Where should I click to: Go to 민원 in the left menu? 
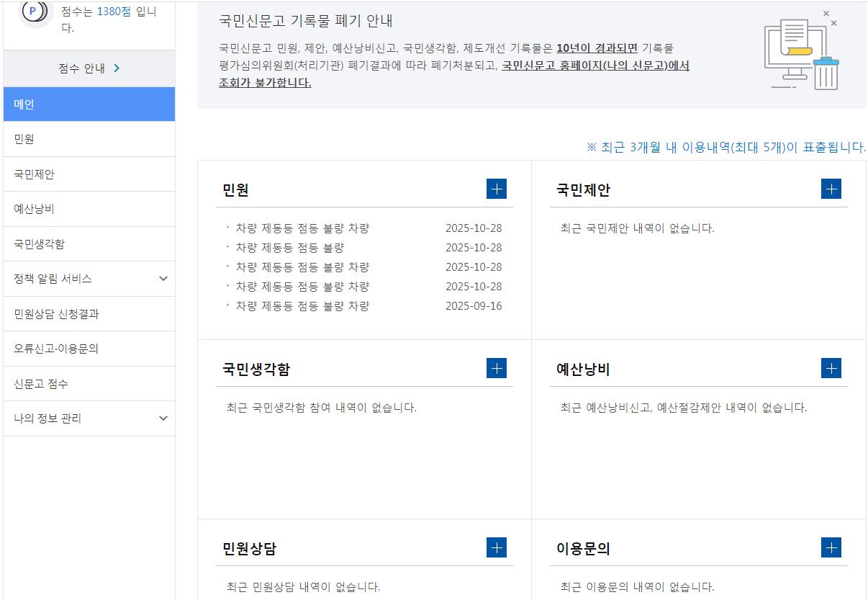point(89,139)
